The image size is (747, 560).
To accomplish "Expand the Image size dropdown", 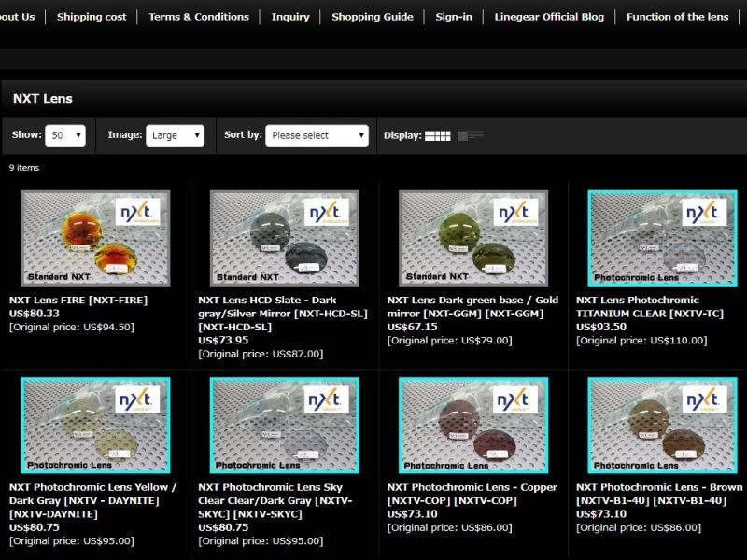I will click(x=175, y=135).
